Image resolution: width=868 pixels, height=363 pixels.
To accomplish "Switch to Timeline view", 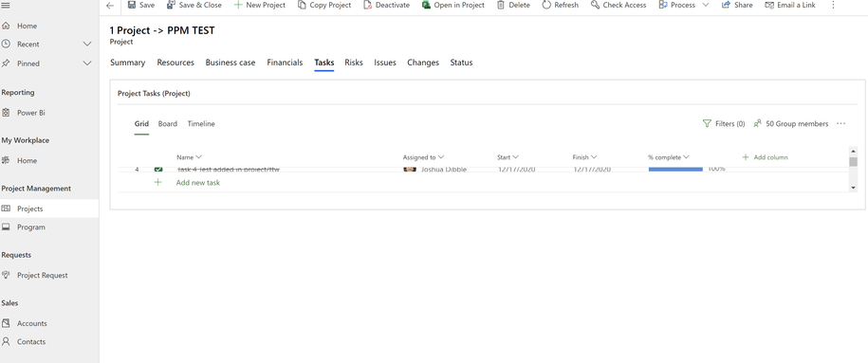I will tap(201, 124).
